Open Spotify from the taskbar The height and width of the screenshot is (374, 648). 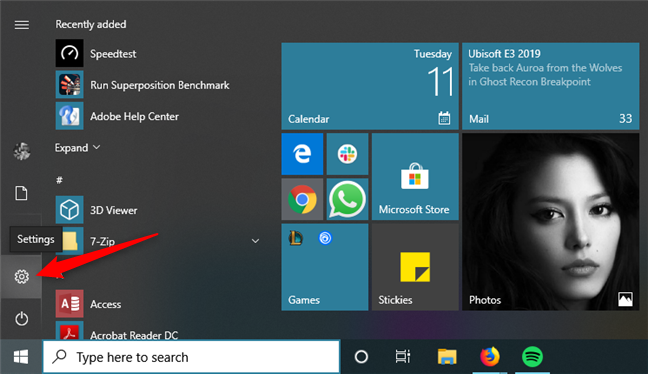[x=532, y=357]
